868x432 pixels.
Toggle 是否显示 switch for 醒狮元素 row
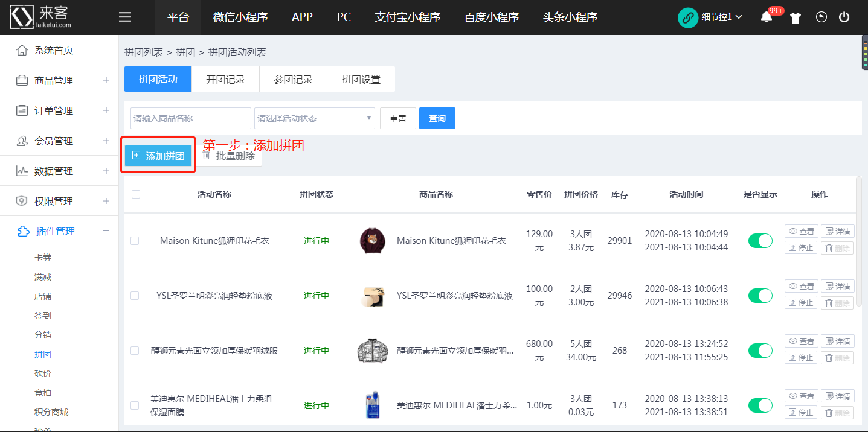760,351
